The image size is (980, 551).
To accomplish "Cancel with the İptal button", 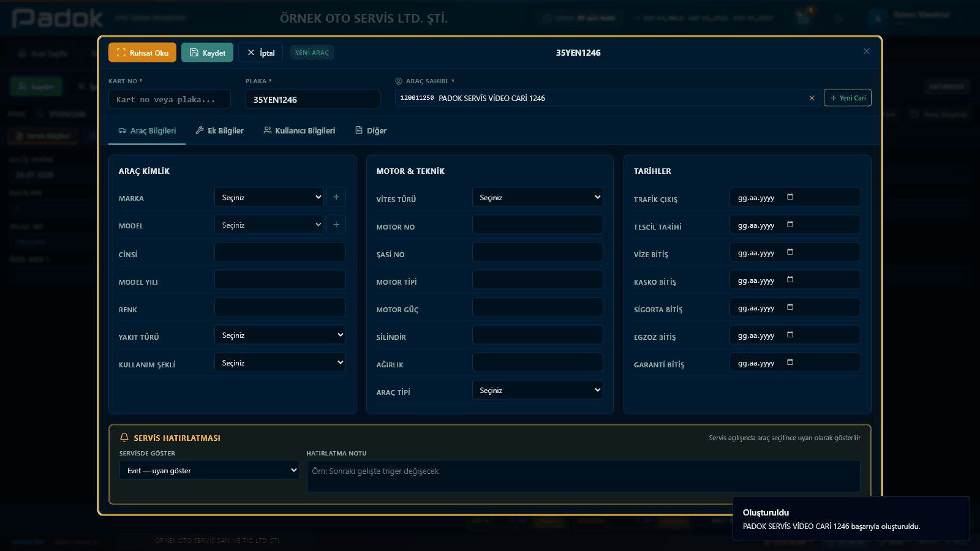I will [x=260, y=53].
